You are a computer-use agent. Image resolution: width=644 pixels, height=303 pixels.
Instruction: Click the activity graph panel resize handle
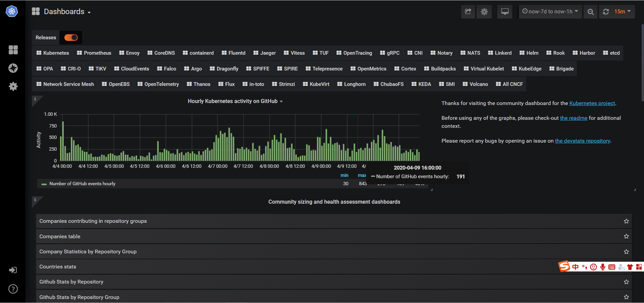point(432,190)
